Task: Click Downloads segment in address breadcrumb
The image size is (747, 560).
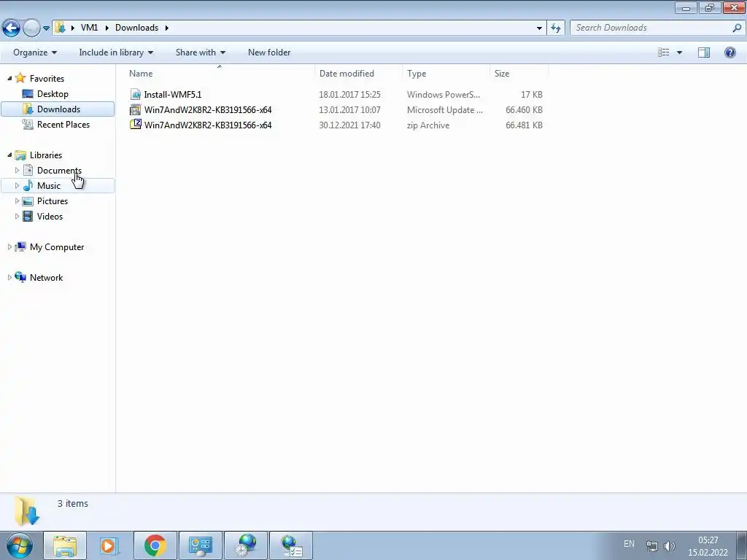Action: click(x=136, y=28)
